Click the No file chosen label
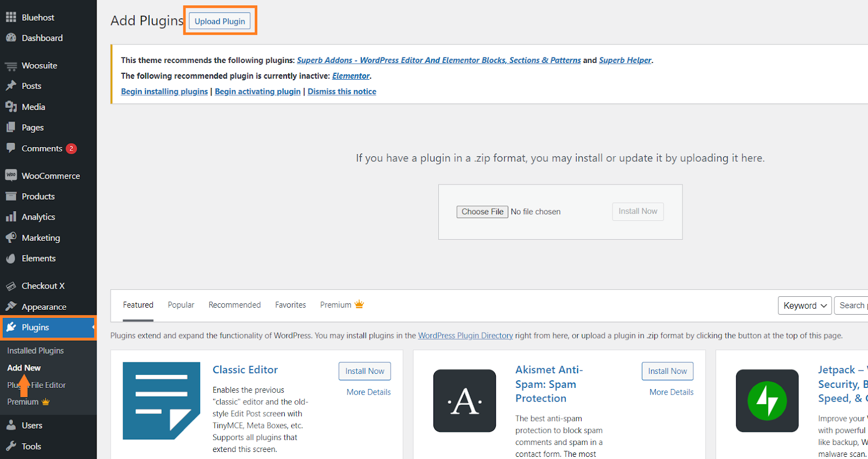Viewport: 868px width, 459px height. [x=535, y=212]
